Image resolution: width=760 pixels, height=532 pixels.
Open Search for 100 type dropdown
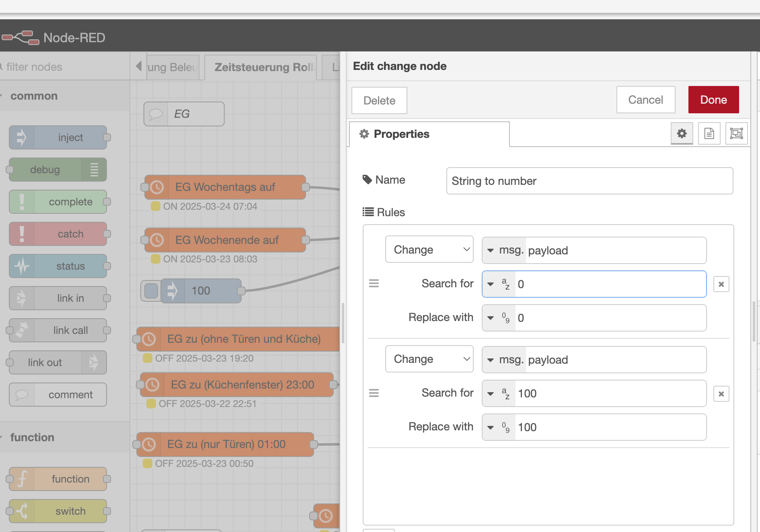click(499, 393)
